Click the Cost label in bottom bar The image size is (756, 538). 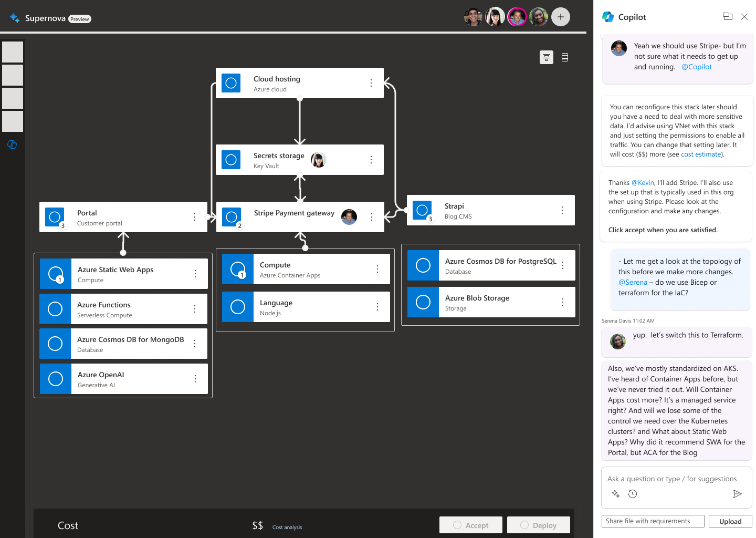pos(68,525)
